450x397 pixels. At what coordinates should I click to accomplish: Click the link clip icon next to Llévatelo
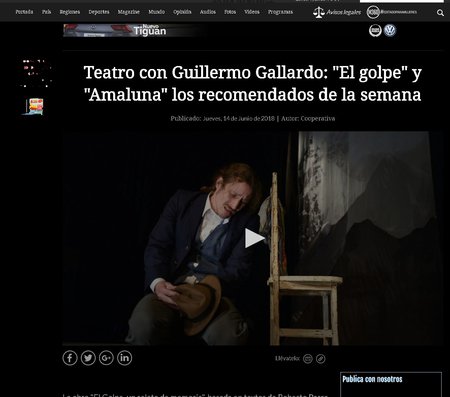click(321, 359)
